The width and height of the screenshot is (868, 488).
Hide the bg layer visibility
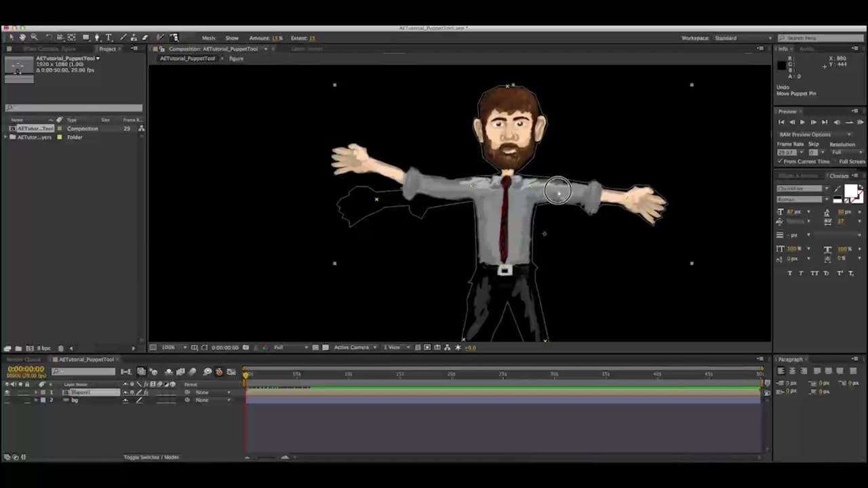[7, 400]
